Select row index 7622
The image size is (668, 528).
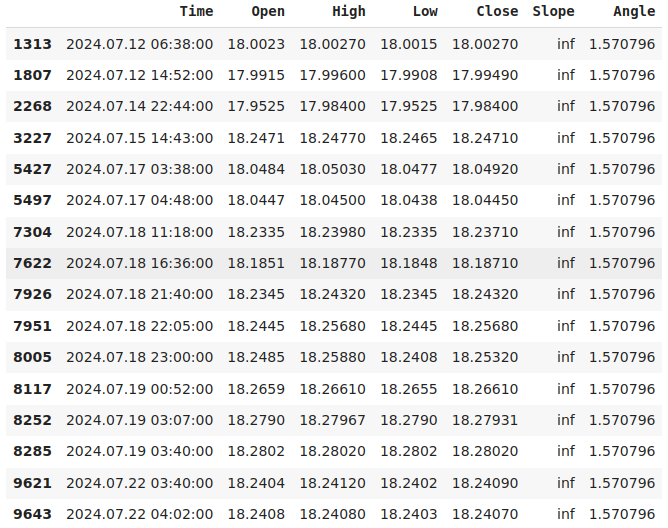[32, 263]
